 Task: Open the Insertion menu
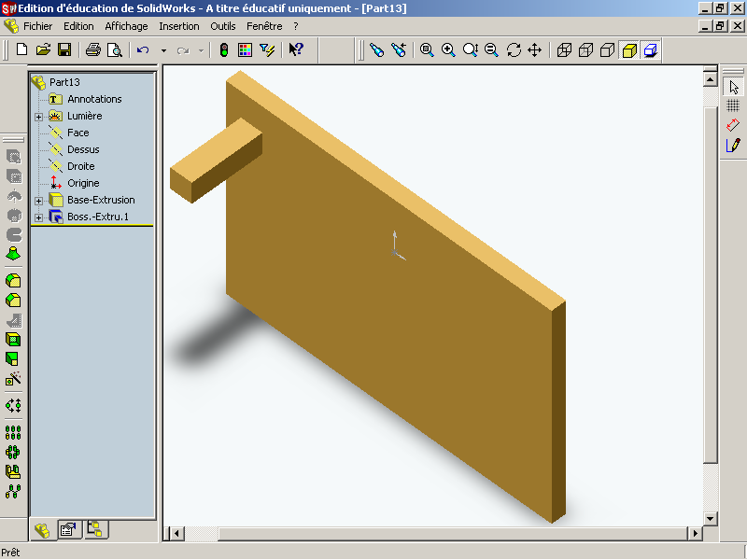tap(178, 26)
